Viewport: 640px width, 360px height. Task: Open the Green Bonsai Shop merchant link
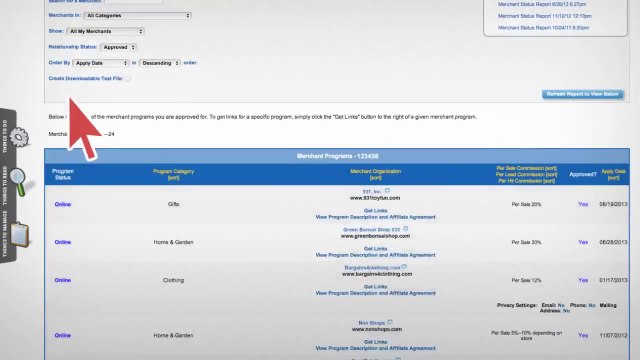click(371, 230)
